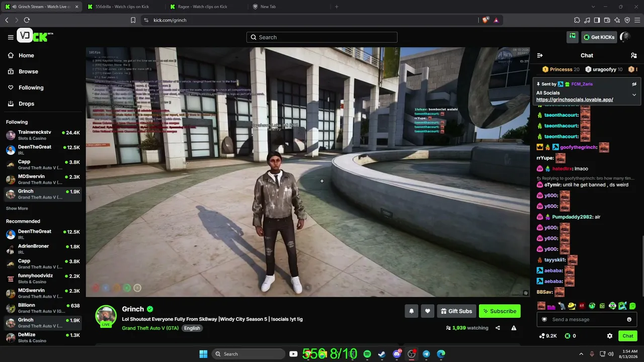644x362 pixels.
Task: Open Discord from the taskbar
Action: [x=397, y=354]
